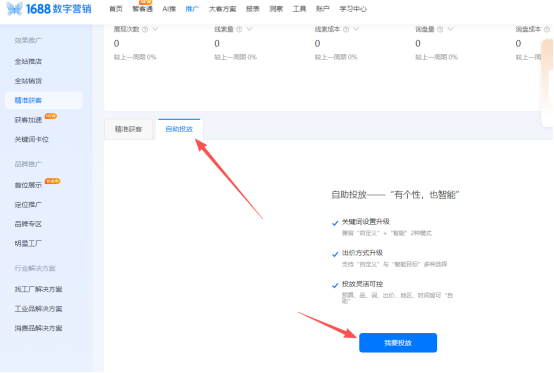Click the info icon next to 询盘量
This screenshot has width=554, height=373.
(440, 29)
